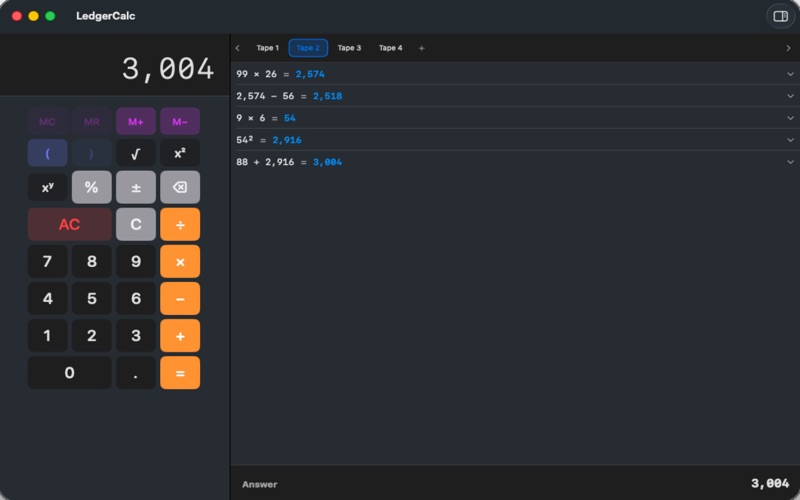Tap digit 5 on keypad
This screenshot has height=500, width=800.
(x=92, y=298)
